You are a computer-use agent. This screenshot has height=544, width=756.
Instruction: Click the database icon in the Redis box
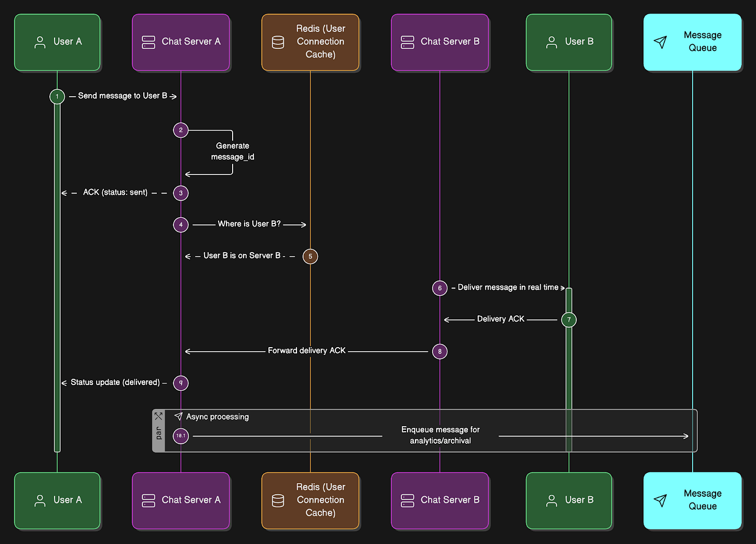(278, 42)
